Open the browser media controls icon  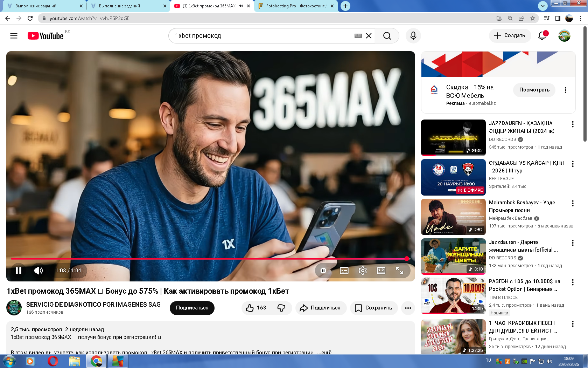click(x=546, y=18)
